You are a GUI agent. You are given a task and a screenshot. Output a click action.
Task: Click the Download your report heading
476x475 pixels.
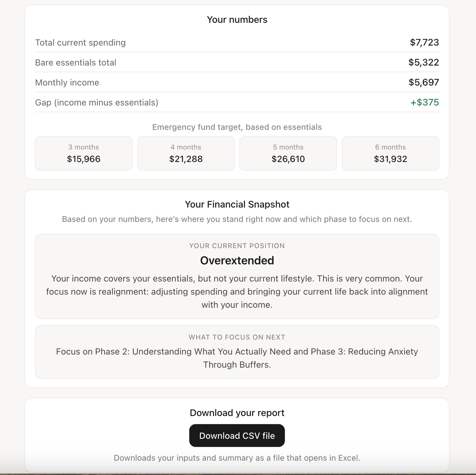pyautogui.click(x=237, y=413)
